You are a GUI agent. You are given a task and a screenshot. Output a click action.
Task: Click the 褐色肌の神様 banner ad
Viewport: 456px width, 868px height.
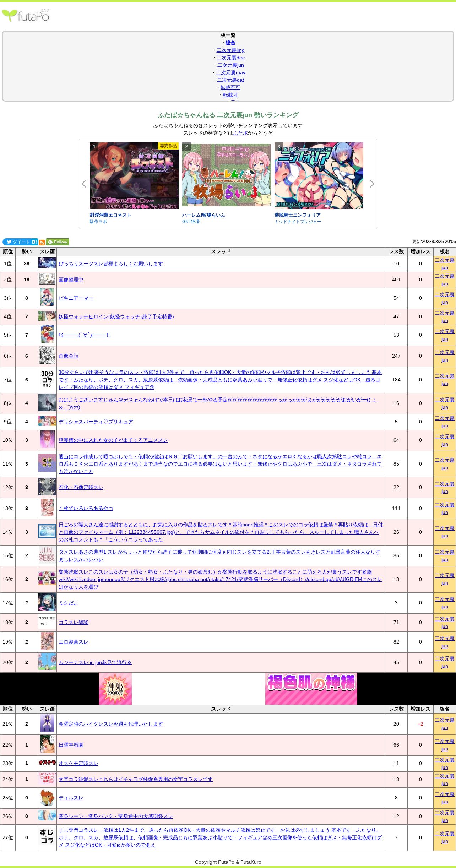pyautogui.click(x=311, y=688)
